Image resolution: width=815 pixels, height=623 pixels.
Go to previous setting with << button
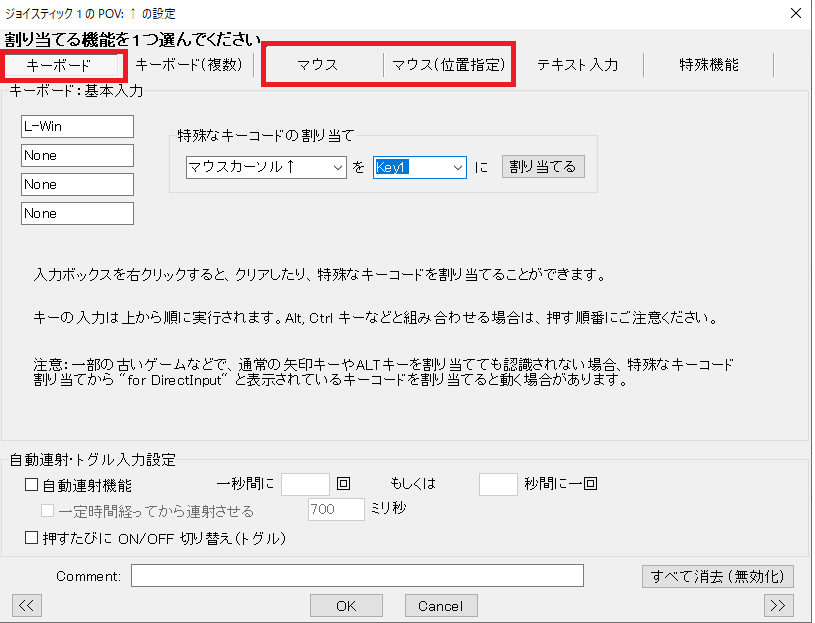(x=27, y=605)
